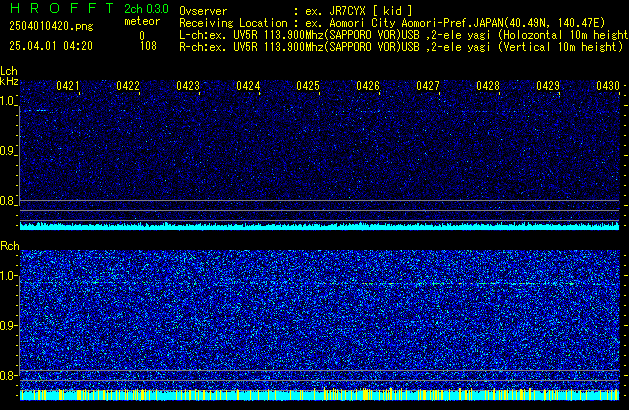Click the Lch channel label
This screenshot has width=629, height=410.
pyautogui.click(x=9, y=71)
